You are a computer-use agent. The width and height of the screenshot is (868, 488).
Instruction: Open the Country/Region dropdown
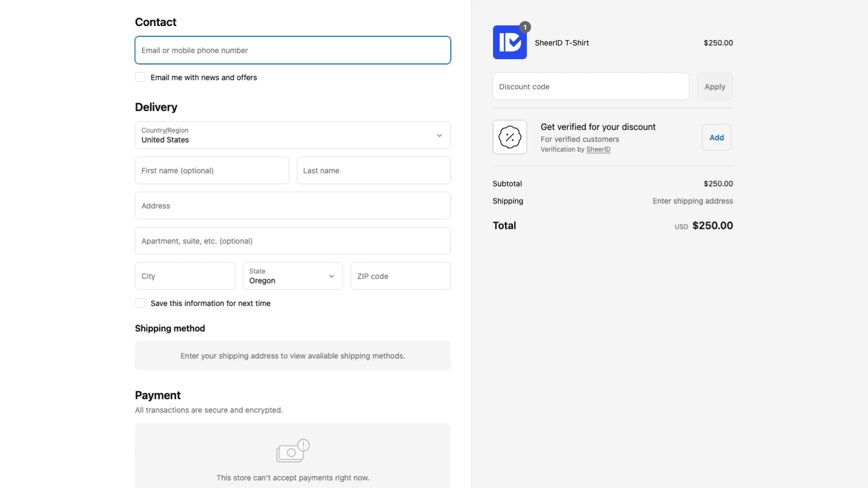coord(292,135)
